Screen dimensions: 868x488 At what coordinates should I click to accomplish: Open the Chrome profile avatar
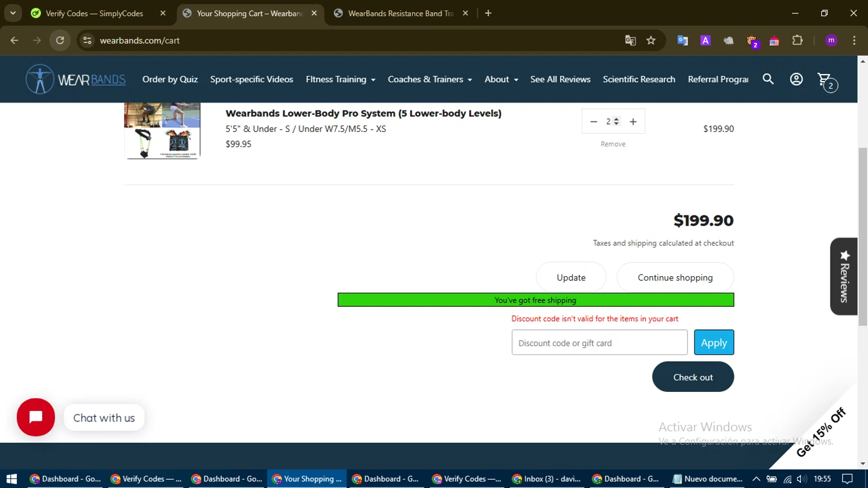pos(832,41)
